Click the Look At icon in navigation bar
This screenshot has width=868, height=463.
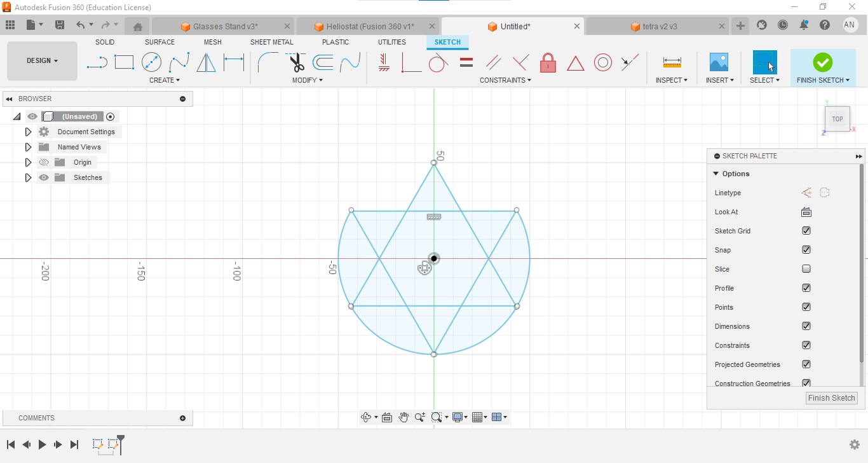(386, 417)
